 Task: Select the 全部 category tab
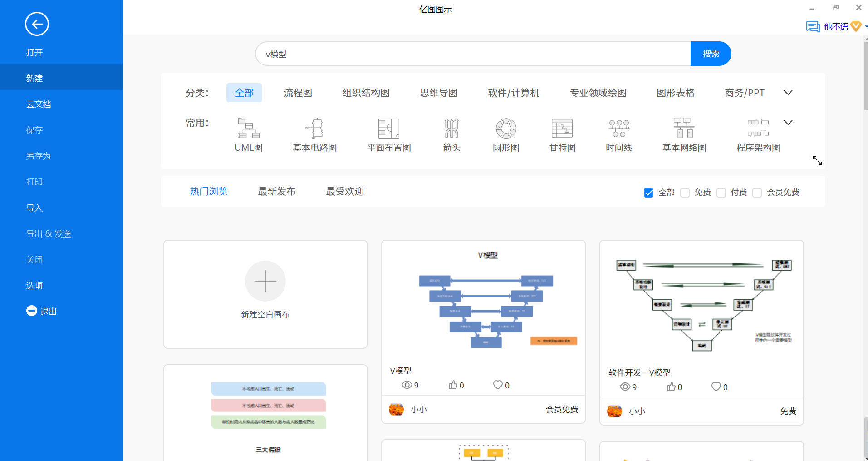coord(244,93)
